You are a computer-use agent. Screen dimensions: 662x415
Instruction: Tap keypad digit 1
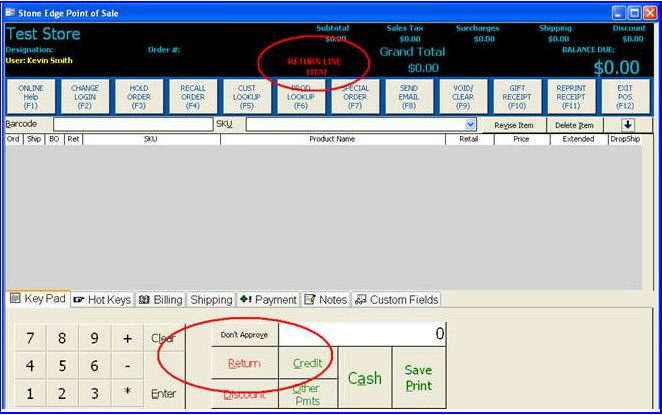[x=30, y=393]
